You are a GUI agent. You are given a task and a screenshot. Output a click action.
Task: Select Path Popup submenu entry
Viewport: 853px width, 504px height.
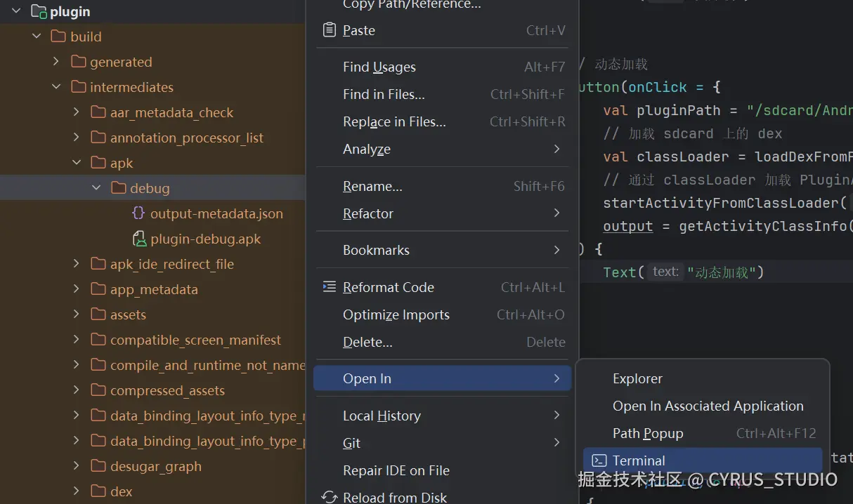click(x=703, y=433)
